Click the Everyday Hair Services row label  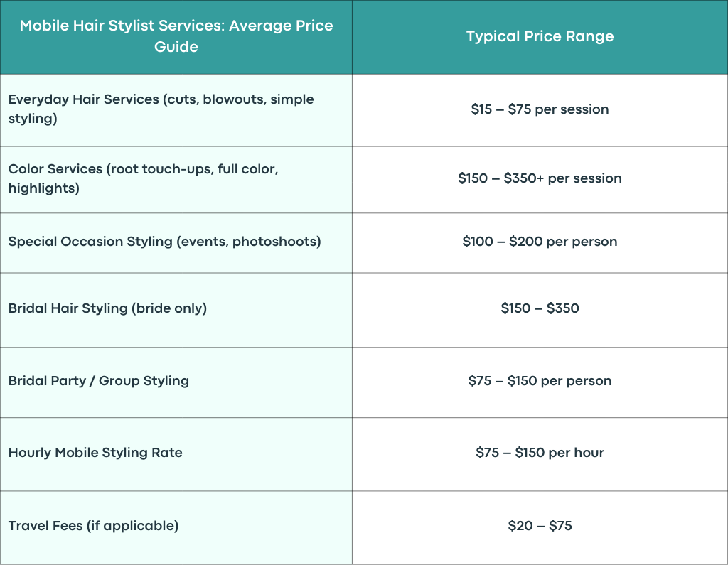[x=161, y=109]
